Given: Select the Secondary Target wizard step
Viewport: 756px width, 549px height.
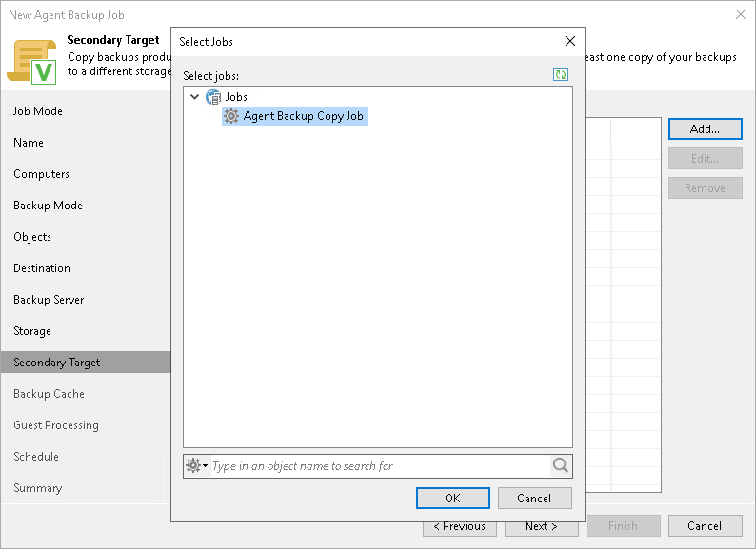Looking at the screenshot, I should 86,363.
